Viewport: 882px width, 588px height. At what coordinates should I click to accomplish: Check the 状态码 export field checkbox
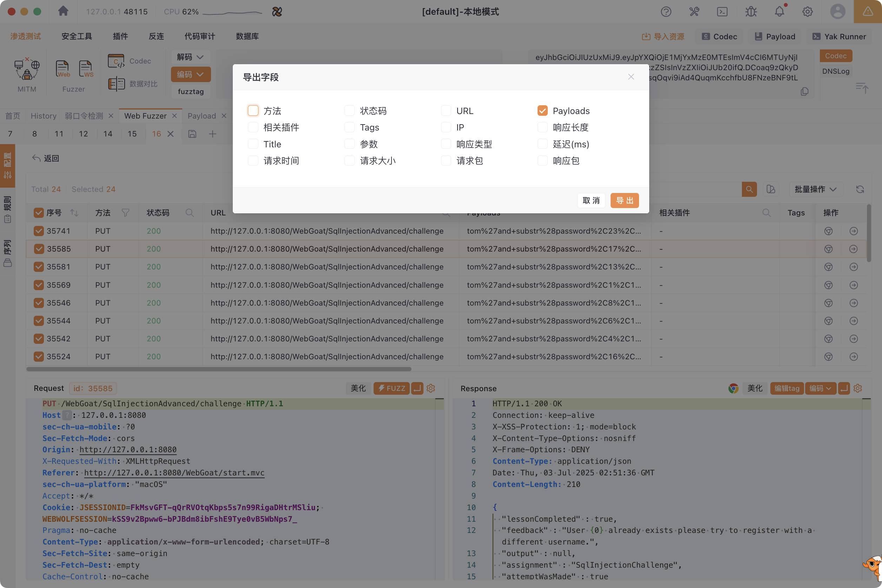(x=349, y=111)
